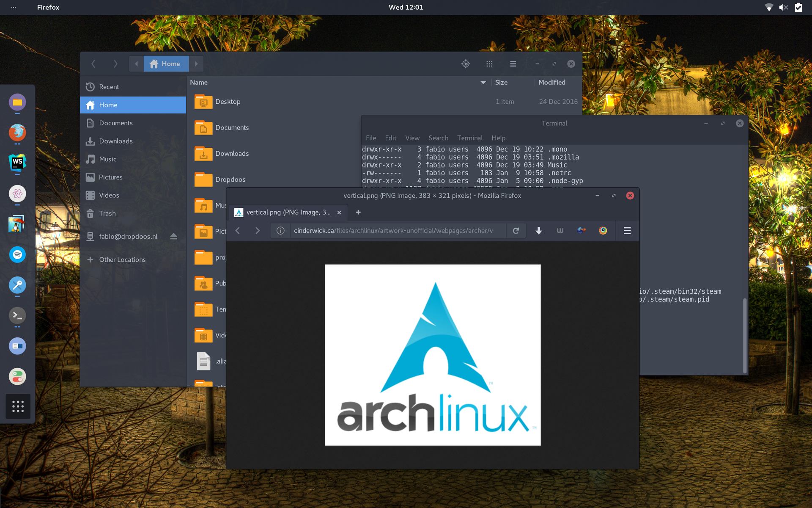Reload the vertical.png page in Firefox
812x508 pixels.
click(516, 231)
